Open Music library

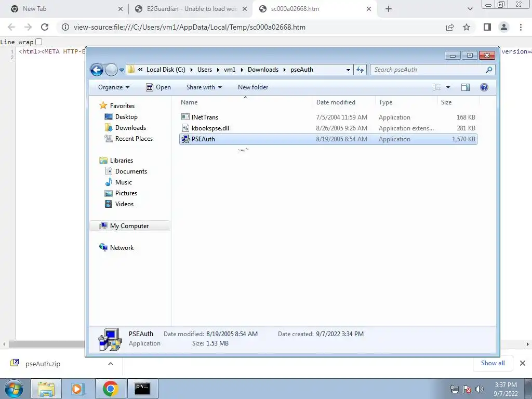coord(118,182)
